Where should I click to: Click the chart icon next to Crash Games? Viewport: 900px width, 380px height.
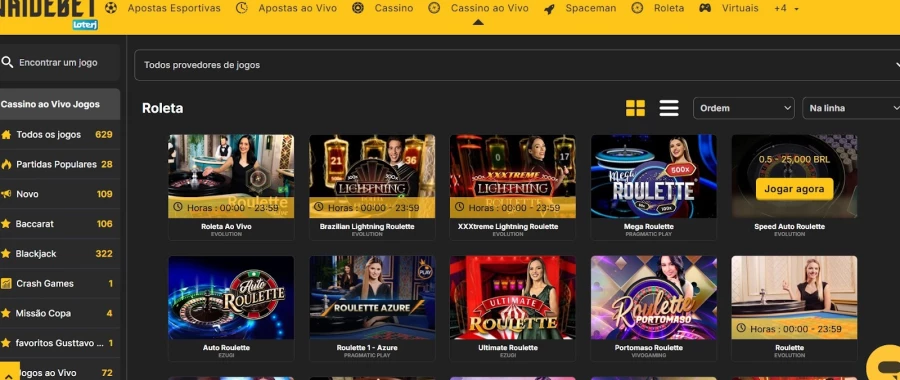[6, 284]
